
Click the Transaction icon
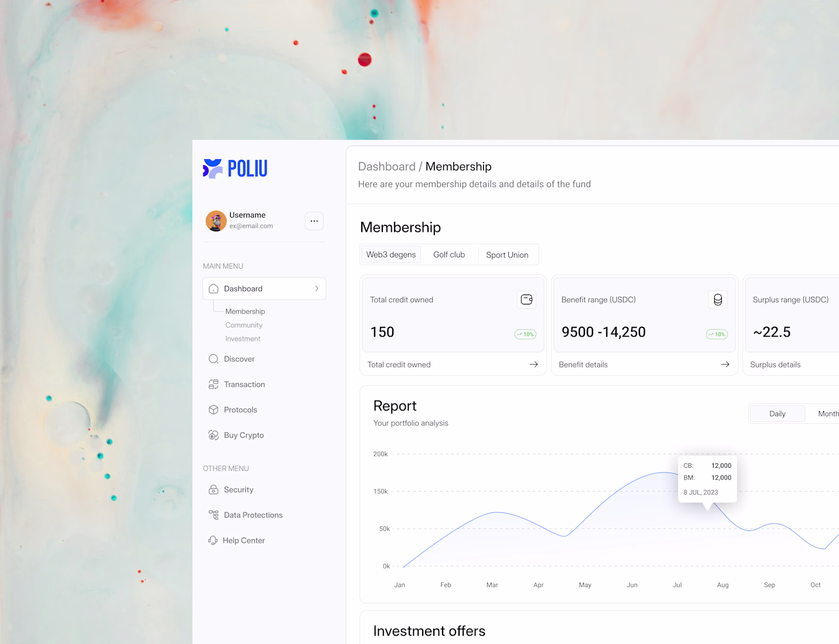tap(214, 384)
